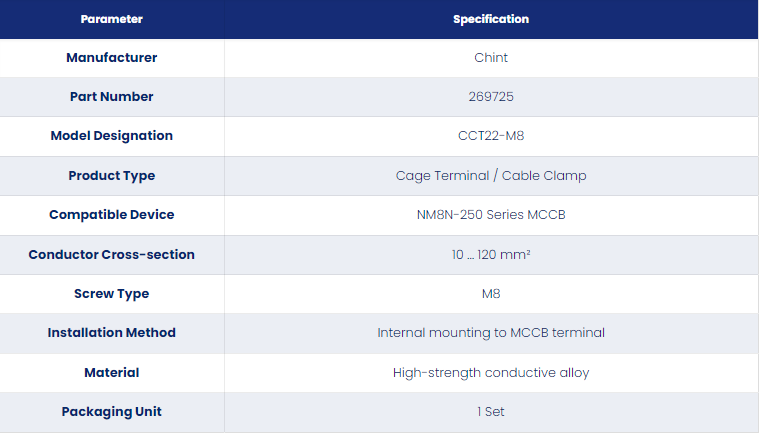Click the Parameter column header
The image size is (760, 433).
coord(111,19)
